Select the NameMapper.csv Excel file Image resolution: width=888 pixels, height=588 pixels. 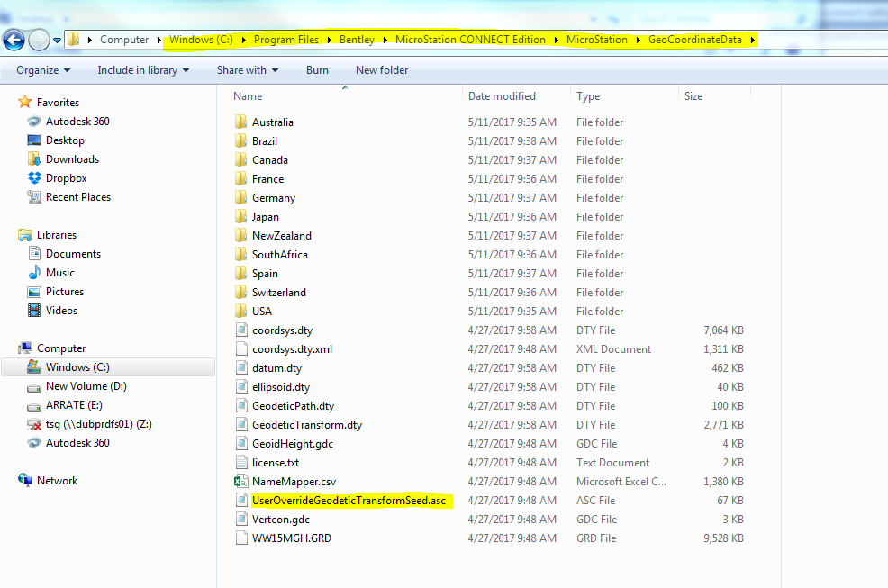285,482
